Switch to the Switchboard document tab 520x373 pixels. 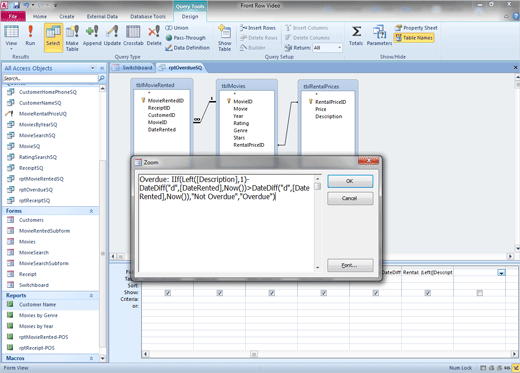click(x=133, y=68)
